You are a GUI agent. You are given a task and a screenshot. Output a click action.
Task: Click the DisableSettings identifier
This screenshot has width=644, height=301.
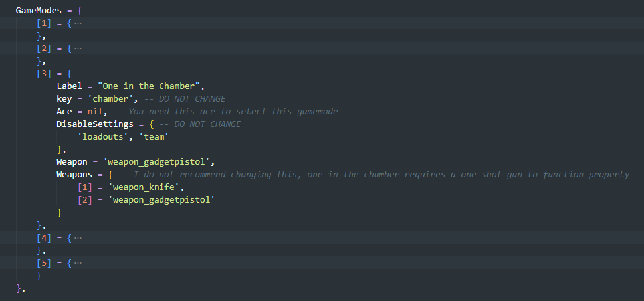95,124
